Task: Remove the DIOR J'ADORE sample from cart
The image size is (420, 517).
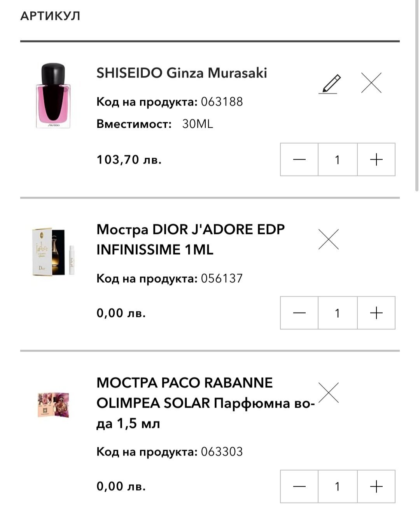Action: click(329, 239)
